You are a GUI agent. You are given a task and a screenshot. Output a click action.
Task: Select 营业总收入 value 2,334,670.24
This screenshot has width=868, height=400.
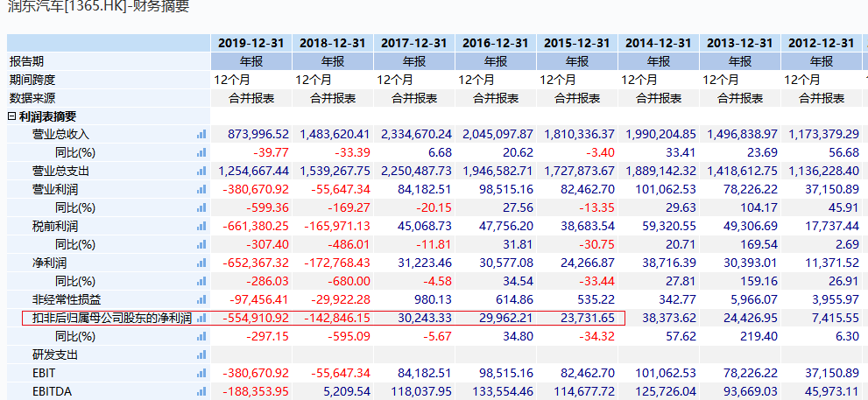(x=415, y=134)
